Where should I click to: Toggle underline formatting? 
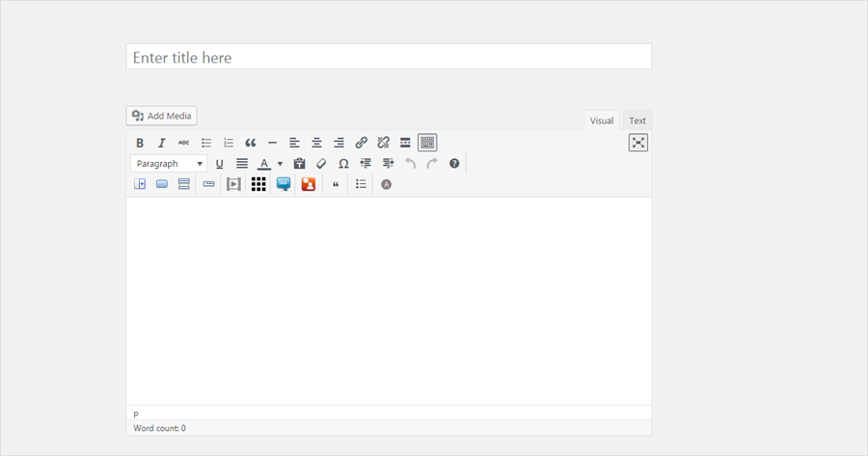click(x=219, y=164)
